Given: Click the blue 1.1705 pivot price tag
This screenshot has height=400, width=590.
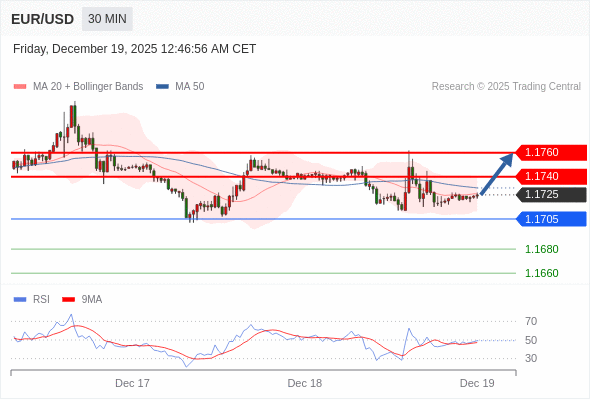Looking at the screenshot, I should tap(551, 219).
